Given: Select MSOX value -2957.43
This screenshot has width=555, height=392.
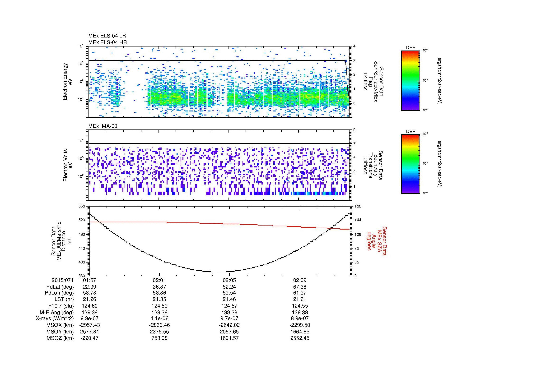Looking at the screenshot, I should click(x=89, y=325).
